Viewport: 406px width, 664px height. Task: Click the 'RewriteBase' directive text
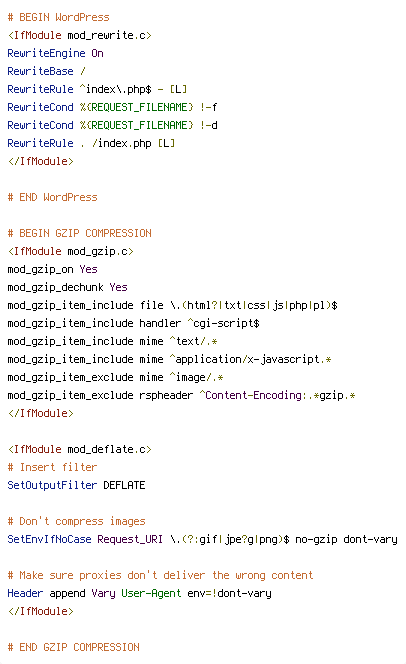click(40, 71)
